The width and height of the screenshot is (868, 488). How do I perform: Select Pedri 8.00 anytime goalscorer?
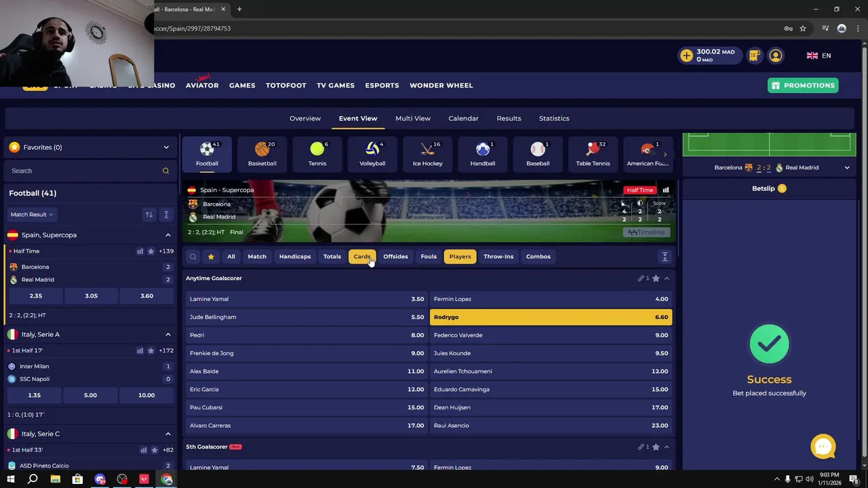point(307,335)
